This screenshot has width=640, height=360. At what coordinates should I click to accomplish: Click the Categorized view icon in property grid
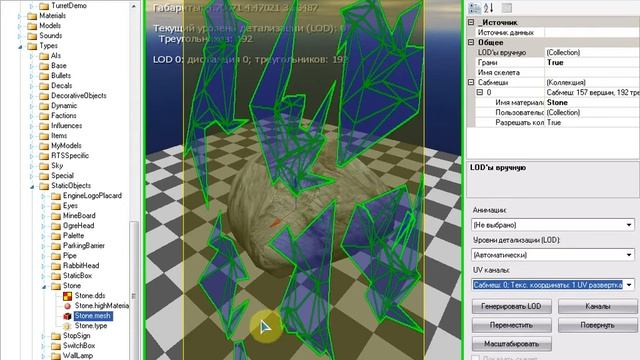tap(475, 8)
